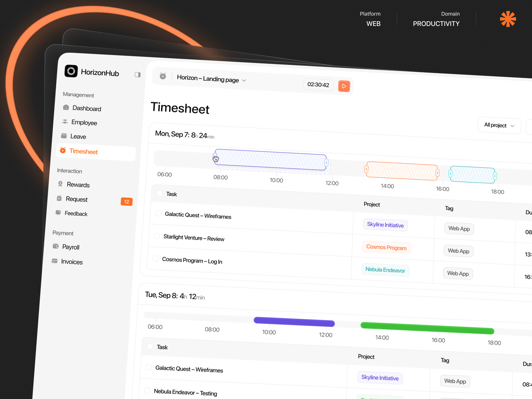Select Timesheet in sidebar
The height and width of the screenshot is (399, 532).
96,152
